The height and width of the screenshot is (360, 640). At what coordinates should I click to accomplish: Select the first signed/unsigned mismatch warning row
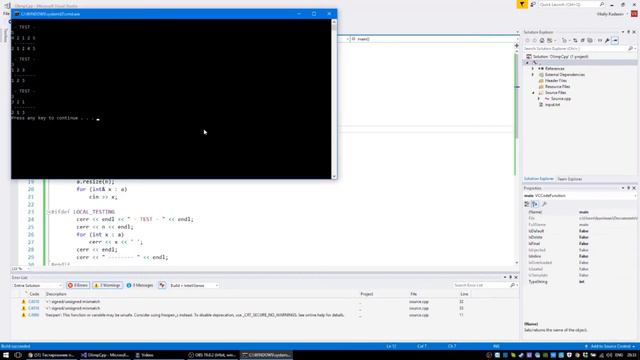[261, 302]
